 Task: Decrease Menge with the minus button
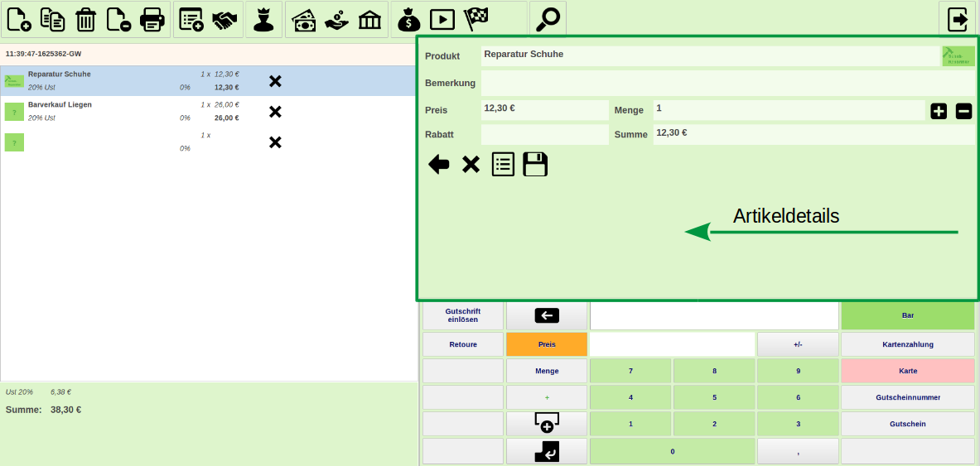click(x=963, y=111)
